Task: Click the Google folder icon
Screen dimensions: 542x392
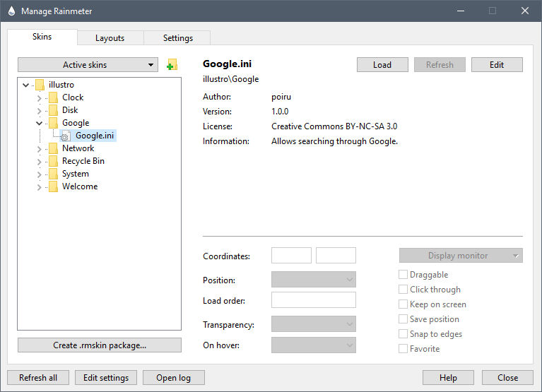Action: (53, 123)
